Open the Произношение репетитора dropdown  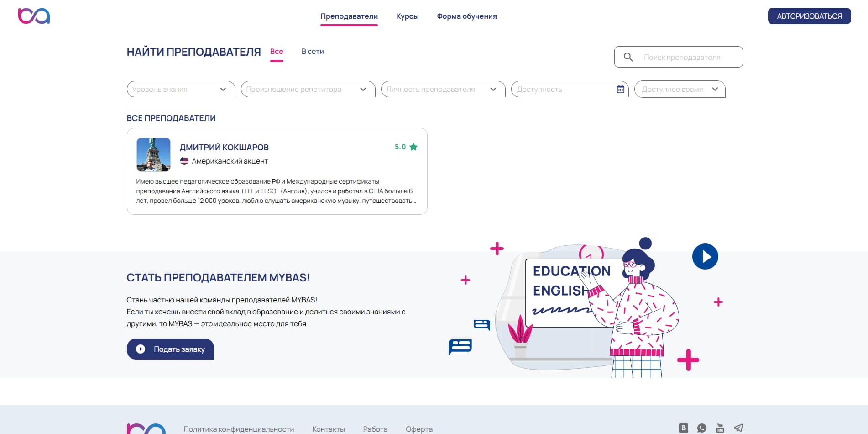308,89
